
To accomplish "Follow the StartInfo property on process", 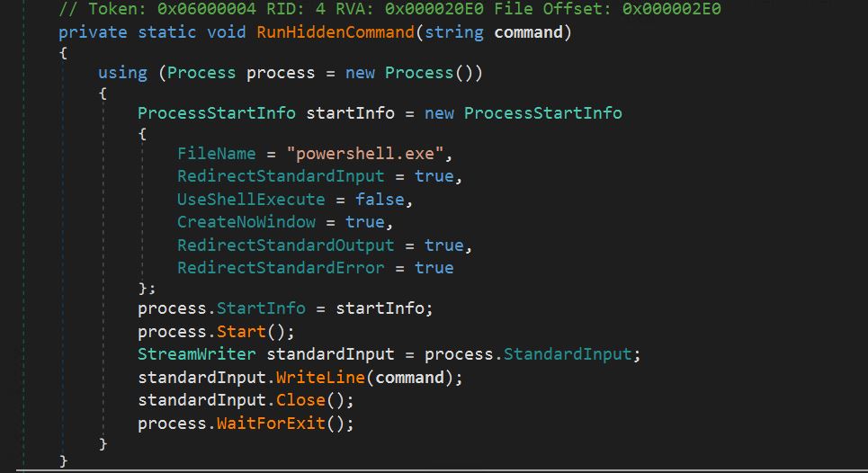I will 261,308.
